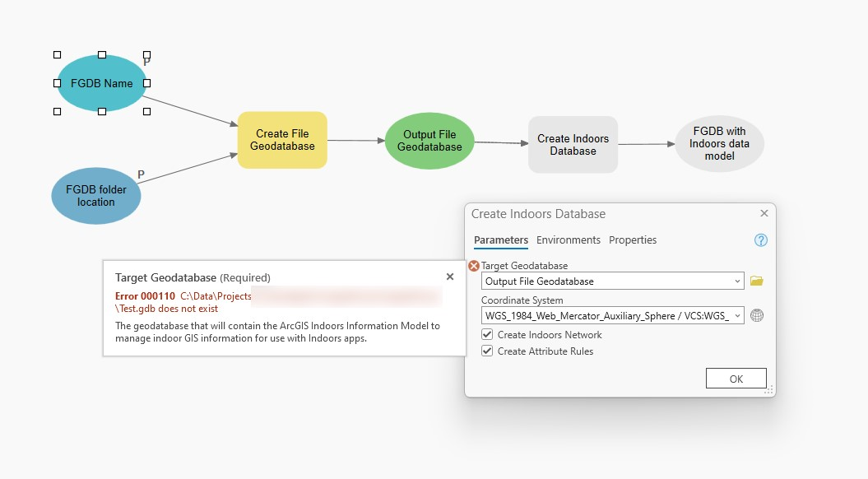Switch to the Properties tab

pos(633,239)
